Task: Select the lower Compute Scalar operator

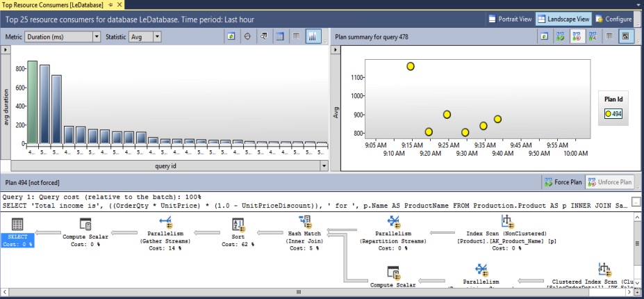Action: (x=393, y=276)
